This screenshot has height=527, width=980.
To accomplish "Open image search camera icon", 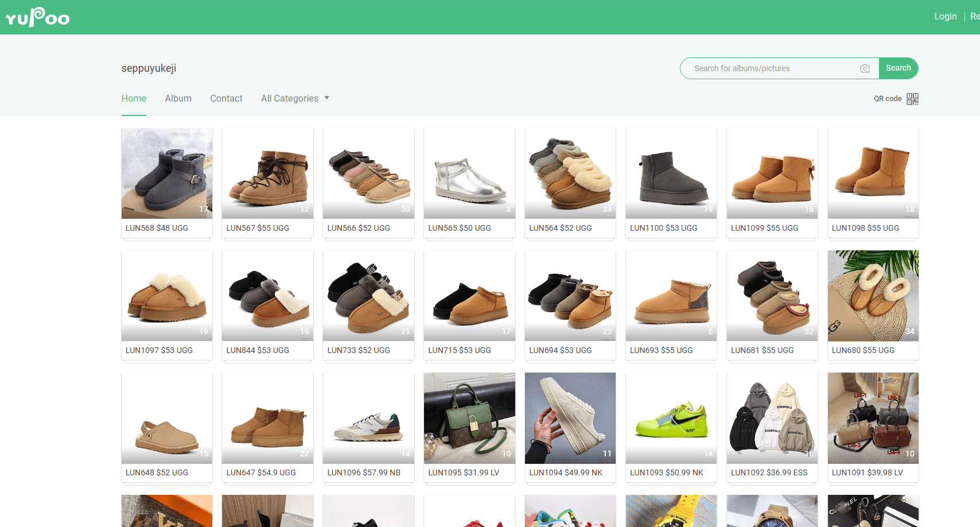I will tap(865, 68).
